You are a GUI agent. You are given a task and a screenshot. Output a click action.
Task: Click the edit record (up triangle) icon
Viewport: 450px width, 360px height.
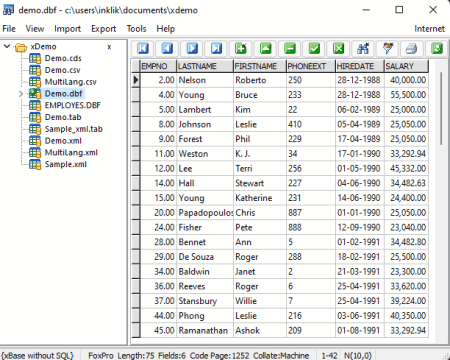(x=265, y=49)
